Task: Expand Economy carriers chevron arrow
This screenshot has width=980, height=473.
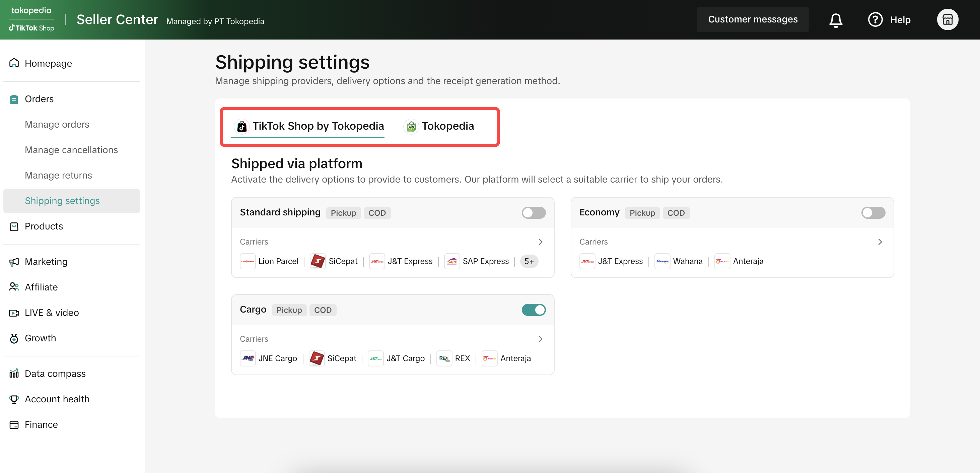Action: click(x=880, y=242)
